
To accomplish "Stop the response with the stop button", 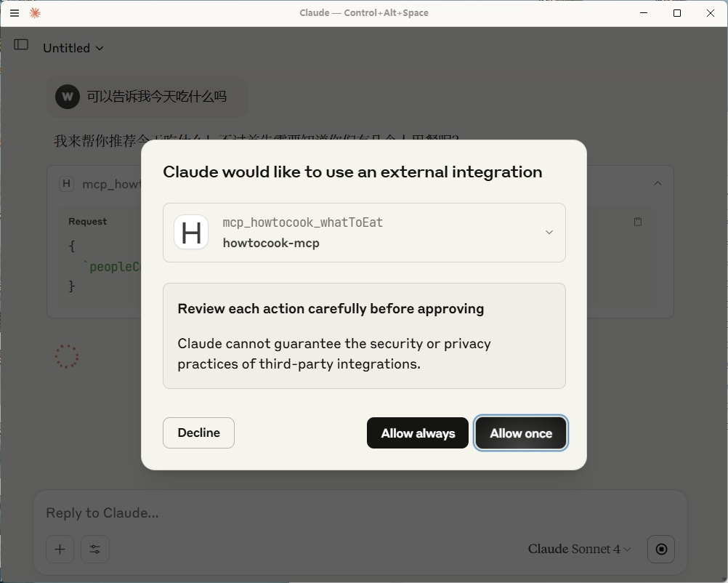I will [x=661, y=549].
